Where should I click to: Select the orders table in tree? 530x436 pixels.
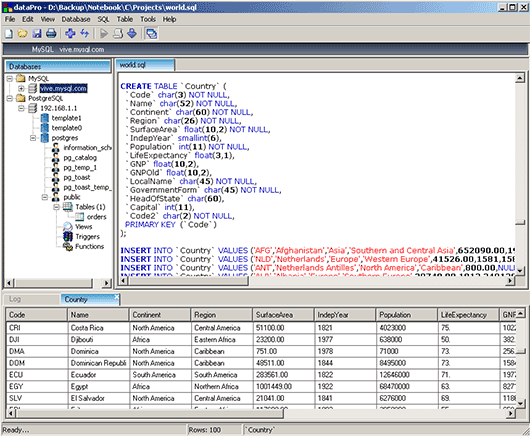pyautogui.click(x=97, y=217)
